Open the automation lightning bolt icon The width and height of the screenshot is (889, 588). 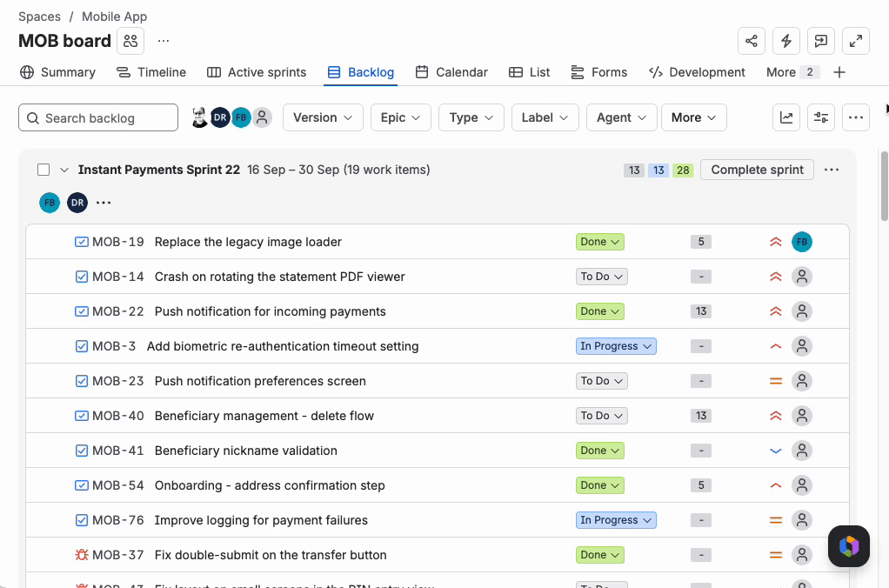[x=785, y=41]
